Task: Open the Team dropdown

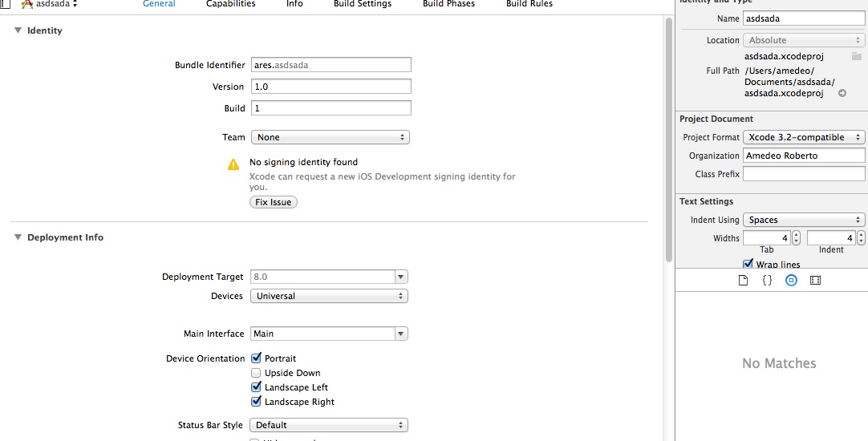Action: pos(330,137)
